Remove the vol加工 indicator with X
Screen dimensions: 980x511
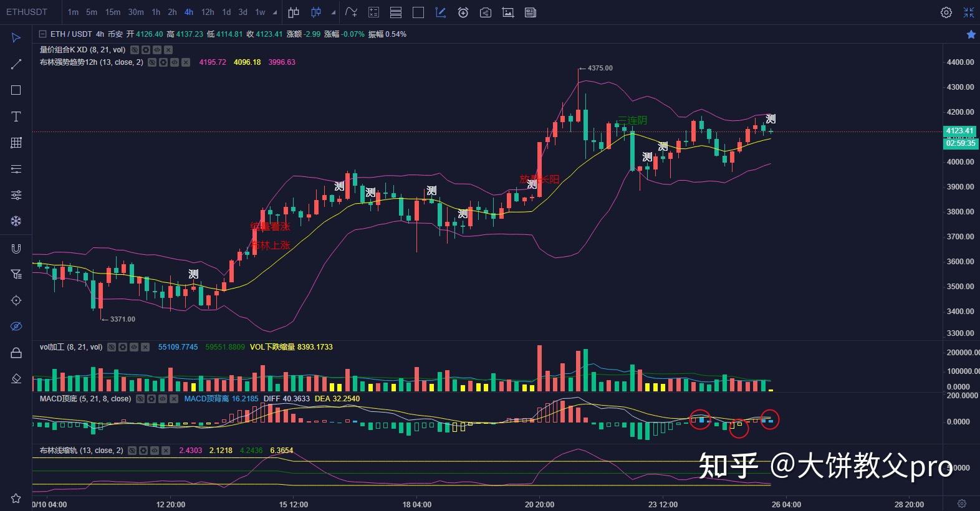145,347
